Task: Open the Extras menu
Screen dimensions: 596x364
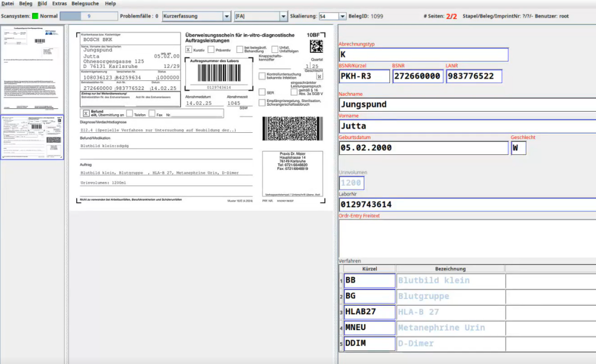Action: 59,4
